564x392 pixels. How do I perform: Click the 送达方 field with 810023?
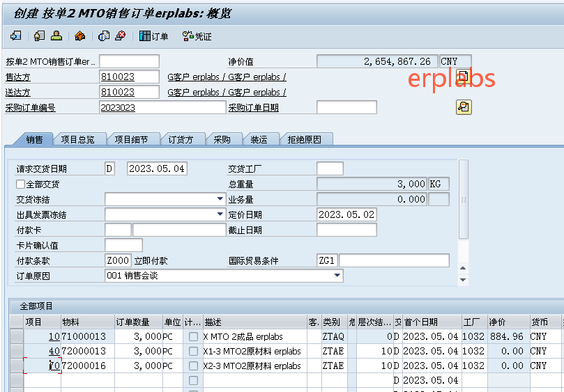click(x=129, y=92)
